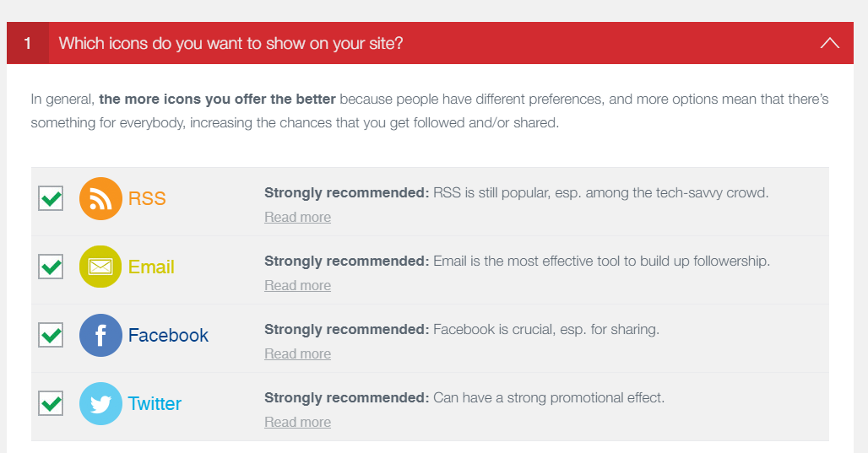This screenshot has width=868, height=453.
Task: Toggle the Facebook checkbox
Action: [52, 336]
